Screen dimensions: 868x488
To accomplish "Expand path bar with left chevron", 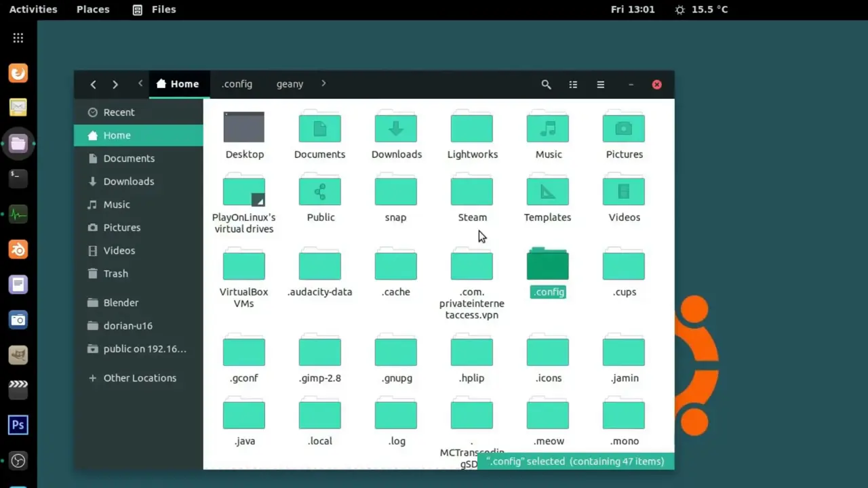I will click(140, 83).
